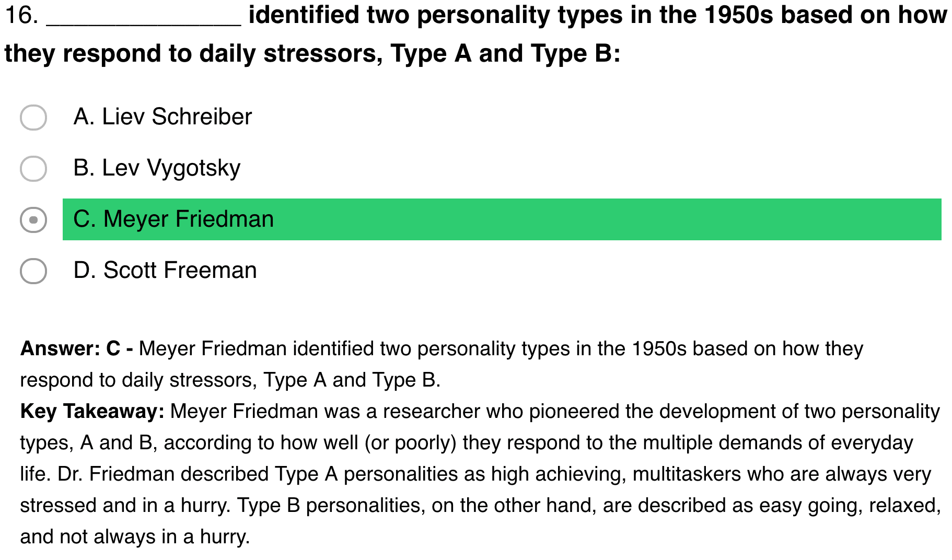Click 'and not always in a hurry' final line
952x560 pixels.
click(x=135, y=536)
